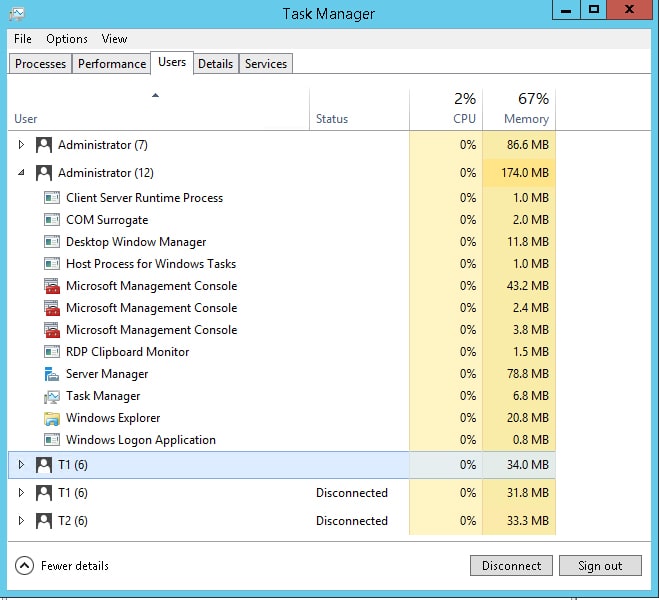This screenshot has width=659, height=600.
Task: Switch to the Performance tab
Action: pyautogui.click(x=112, y=64)
